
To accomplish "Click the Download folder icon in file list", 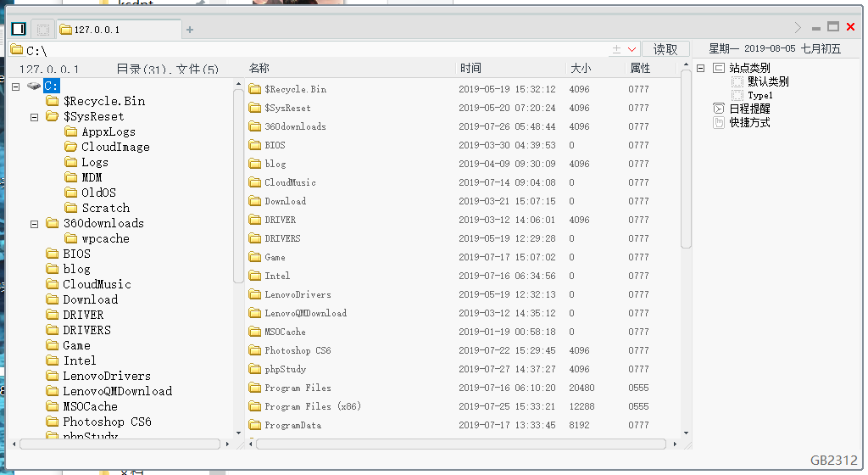I will (254, 201).
